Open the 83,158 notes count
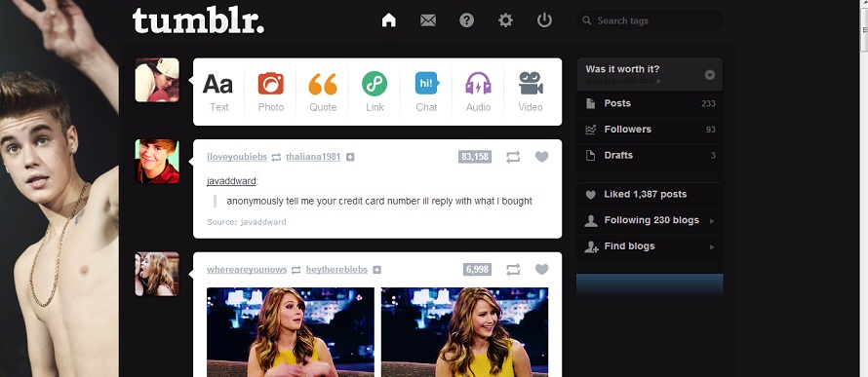The image size is (868, 377). pyautogui.click(x=475, y=157)
